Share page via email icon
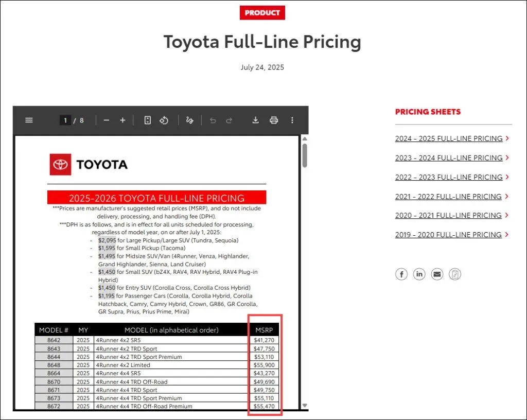The height and width of the screenshot is (420, 527). click(x=437, y=274)
